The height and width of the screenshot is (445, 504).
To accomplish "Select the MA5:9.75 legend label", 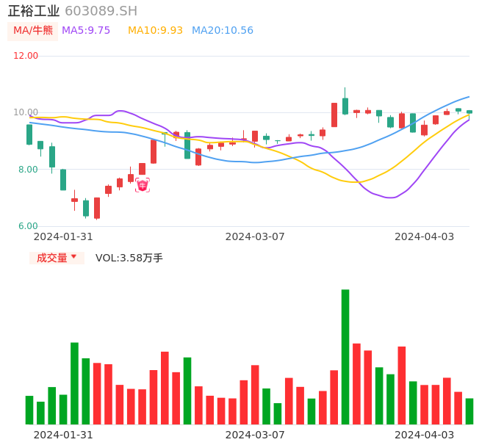I will pos(86,31).
